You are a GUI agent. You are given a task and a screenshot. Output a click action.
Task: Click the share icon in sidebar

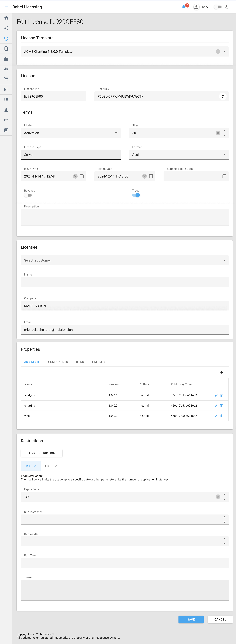[6, 28]
